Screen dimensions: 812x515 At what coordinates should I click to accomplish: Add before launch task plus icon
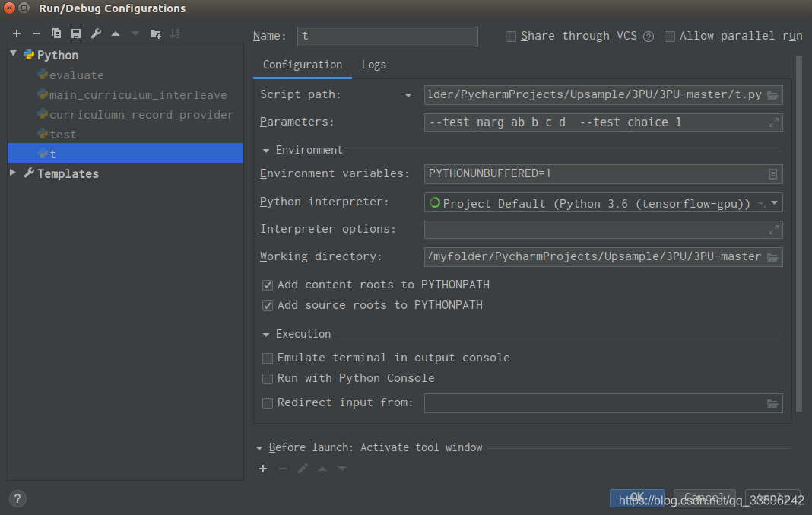263,469
